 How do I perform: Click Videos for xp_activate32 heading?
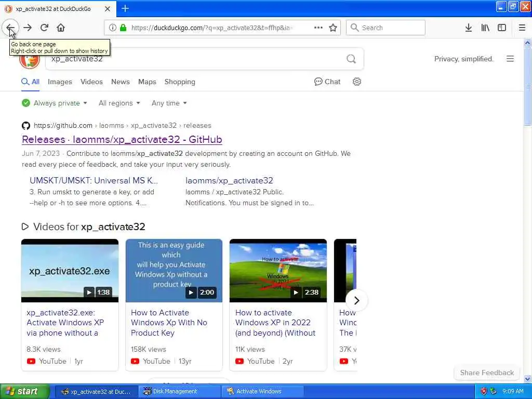point(89,227)
